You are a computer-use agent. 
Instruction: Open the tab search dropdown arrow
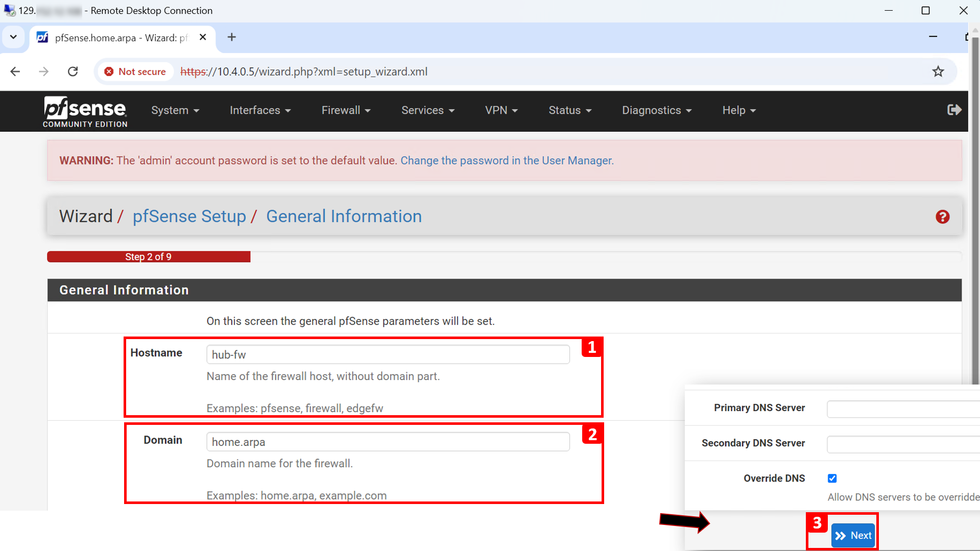pos(13,37)
